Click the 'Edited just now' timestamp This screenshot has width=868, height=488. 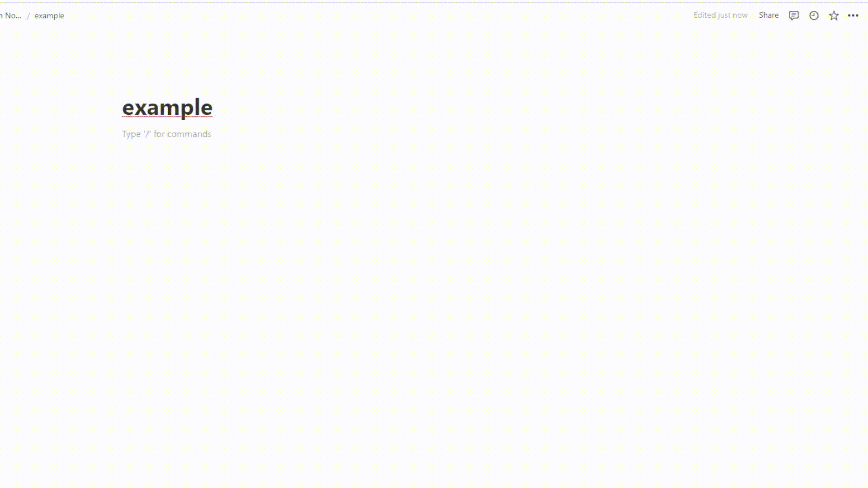[721, 15]
